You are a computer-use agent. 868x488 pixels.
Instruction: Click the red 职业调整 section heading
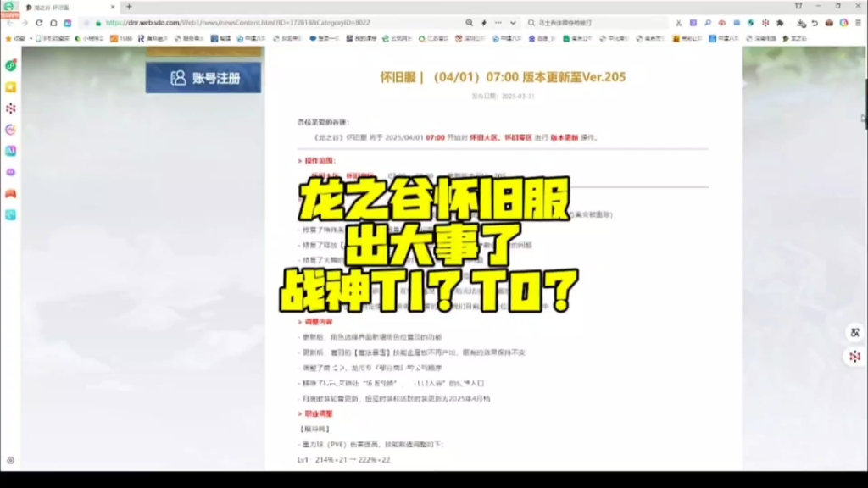[x=319, y=413]
